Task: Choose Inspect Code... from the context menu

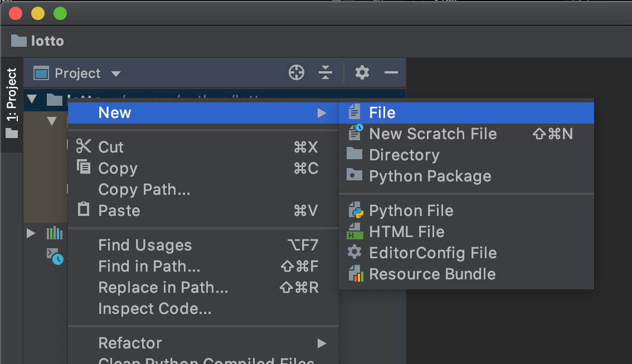Action: click(x=154, y=308)
